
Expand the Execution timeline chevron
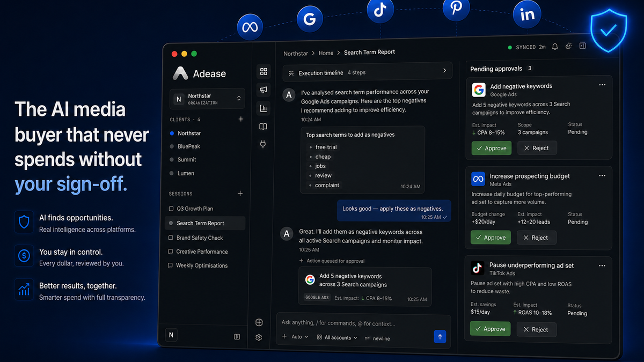tap(444, 70)
